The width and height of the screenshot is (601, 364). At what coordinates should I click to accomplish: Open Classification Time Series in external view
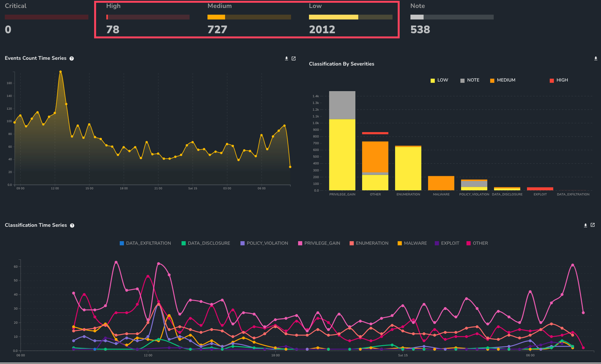[x=593, y=225]
